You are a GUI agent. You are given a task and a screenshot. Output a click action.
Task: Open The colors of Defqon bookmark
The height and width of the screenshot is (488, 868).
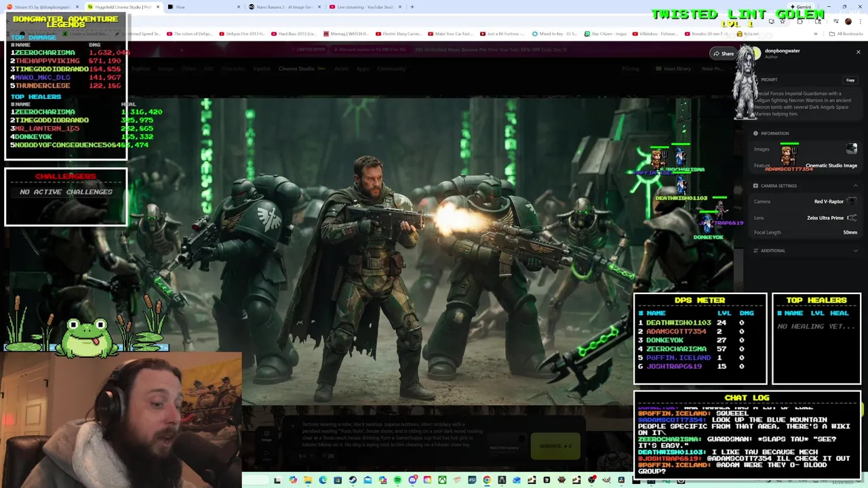pos(189,34)
